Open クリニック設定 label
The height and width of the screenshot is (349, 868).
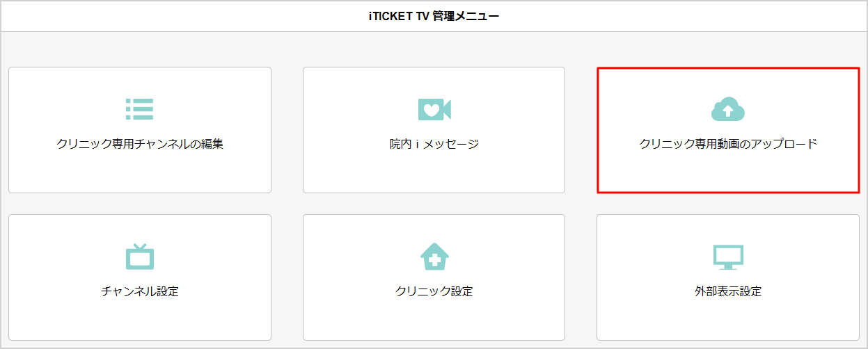point(434,291)
